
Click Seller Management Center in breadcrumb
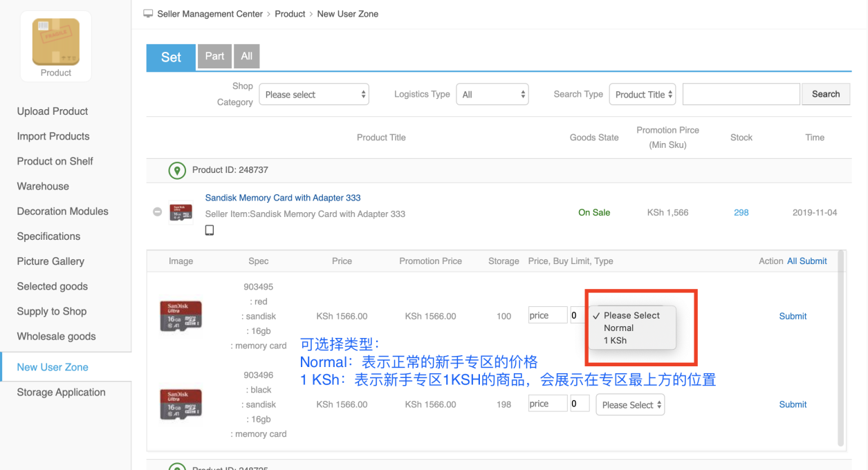point(210,14)
